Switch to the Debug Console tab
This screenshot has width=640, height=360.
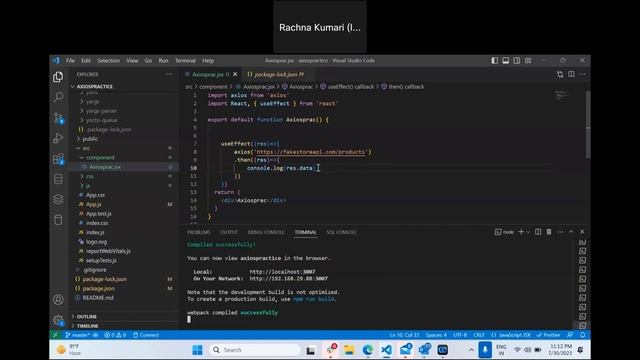pyautogui.click(x=266, y=232)
